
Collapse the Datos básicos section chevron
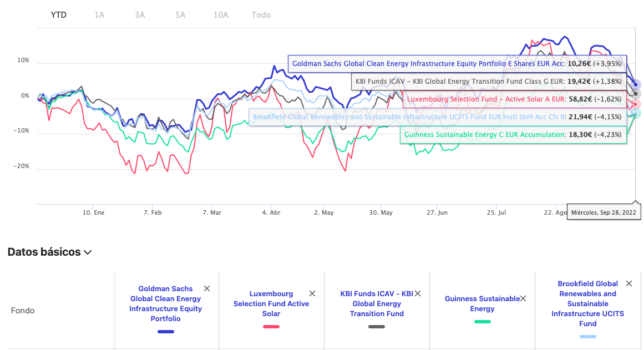pyautogui.click(x=88, y=252)
